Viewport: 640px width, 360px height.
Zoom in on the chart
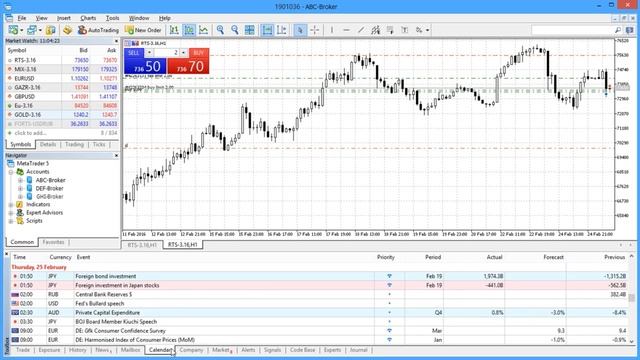click(220, 30)
